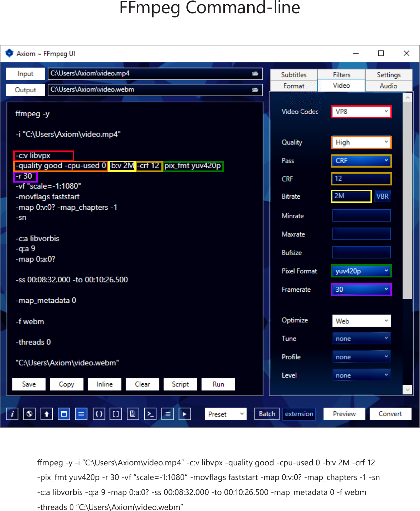This screenshot has width=420, height=511.
Task: Click the curly braces icon
Action: point(99,414)
